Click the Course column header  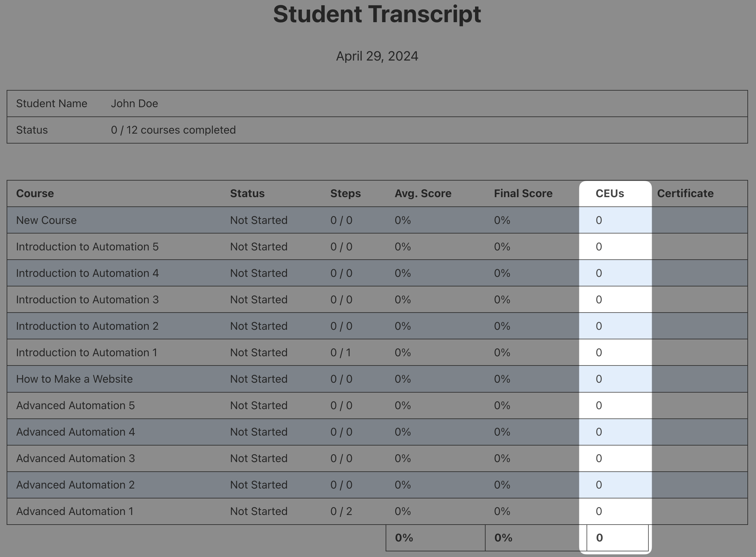(x=35, y=193)
